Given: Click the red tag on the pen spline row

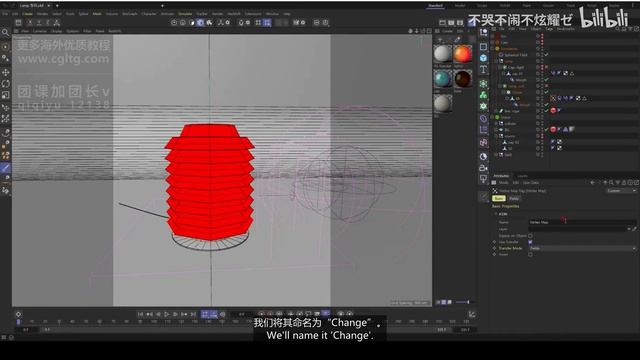Looking at the screenshot, I should coord(553,111).
